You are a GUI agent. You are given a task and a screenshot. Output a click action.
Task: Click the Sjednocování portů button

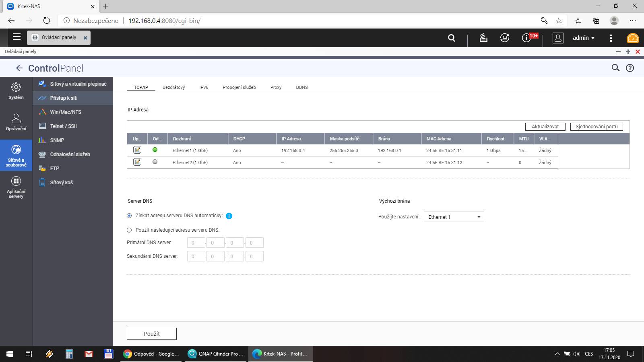click(597, 126)
